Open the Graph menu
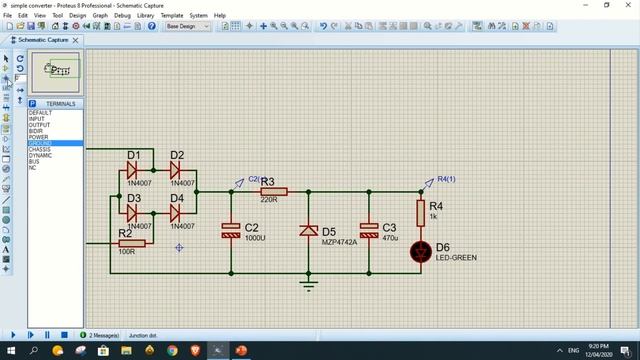The height and width of the screenshot is (360, 640). tap(100, 16)
